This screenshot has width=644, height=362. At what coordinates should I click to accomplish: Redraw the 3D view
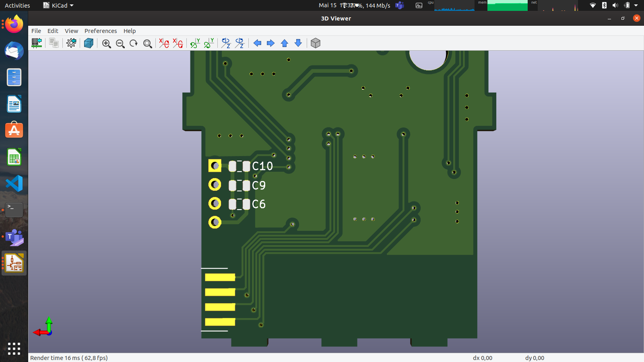pos(134,43)
